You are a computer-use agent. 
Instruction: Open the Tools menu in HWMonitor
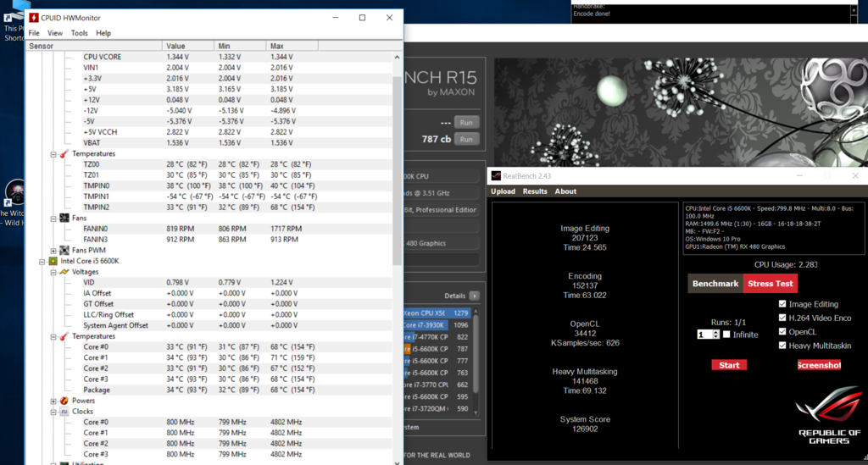coord(79,33)
